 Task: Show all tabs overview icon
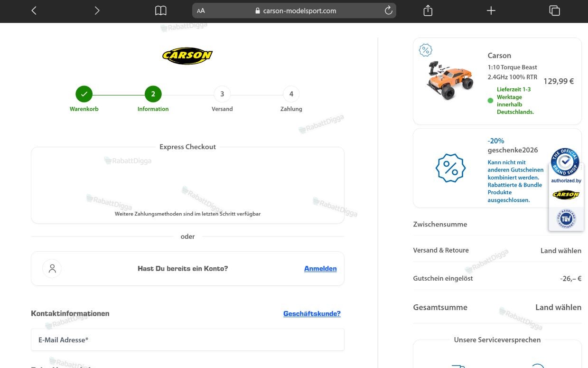point(554,10)
